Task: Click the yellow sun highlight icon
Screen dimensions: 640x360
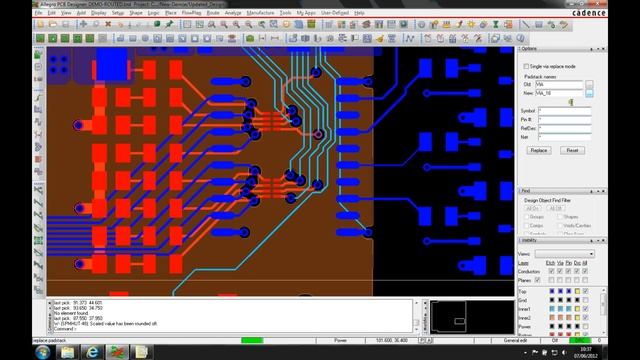Action: point(471,24)
